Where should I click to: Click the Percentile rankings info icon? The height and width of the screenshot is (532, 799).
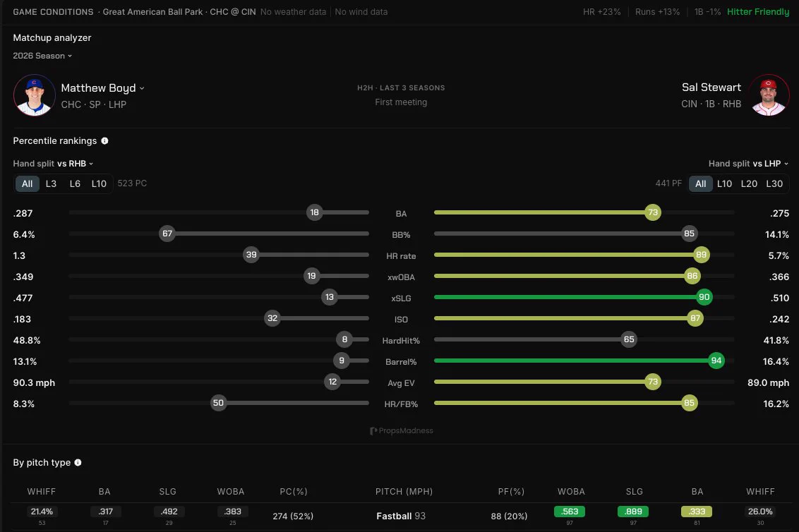coord(104,140)
